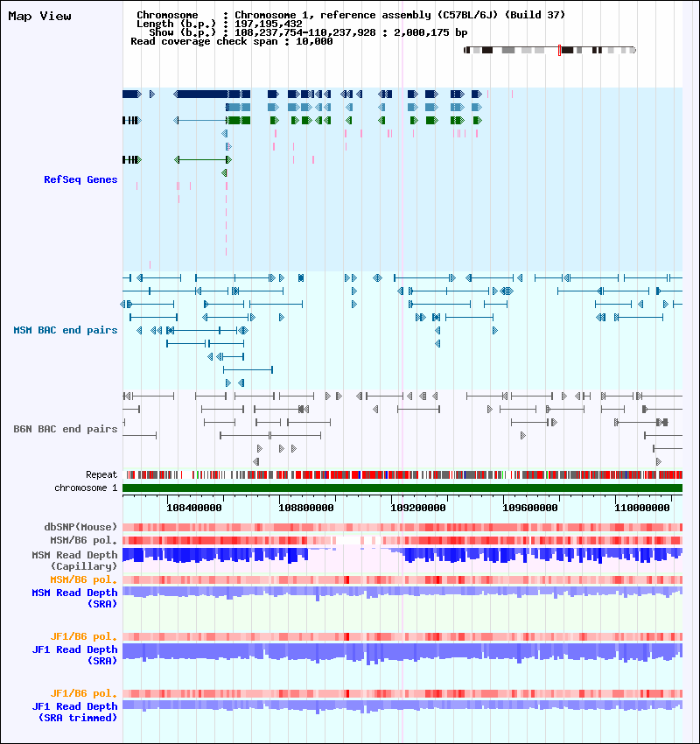
Task: Click the JF1 SRA trimmed read depth histogram
Action: click(x=402, y=706)
